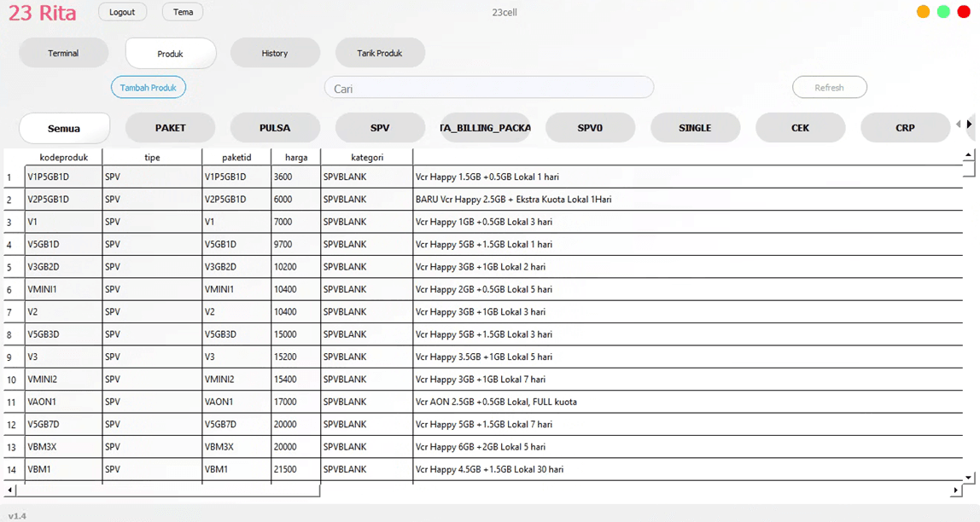This screenshot has height=522, width=980.
Task: Focus the Cari search field
Action: 488,88
